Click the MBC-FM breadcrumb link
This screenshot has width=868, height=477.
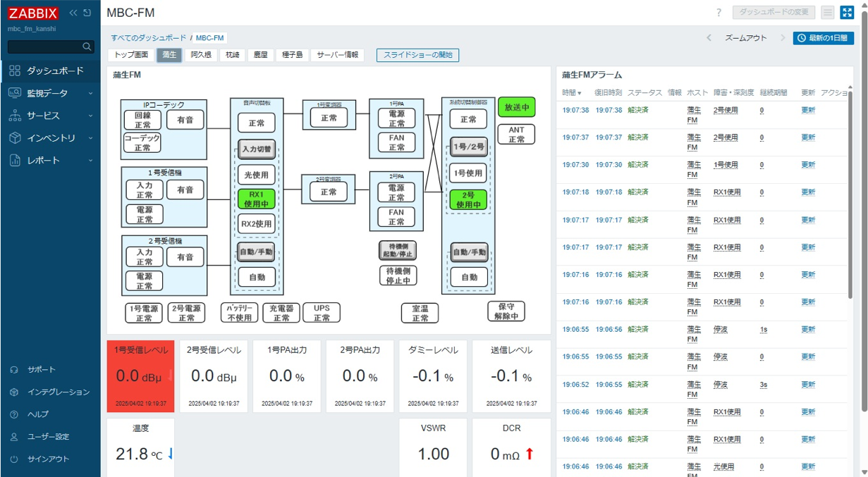click(210, 38)
